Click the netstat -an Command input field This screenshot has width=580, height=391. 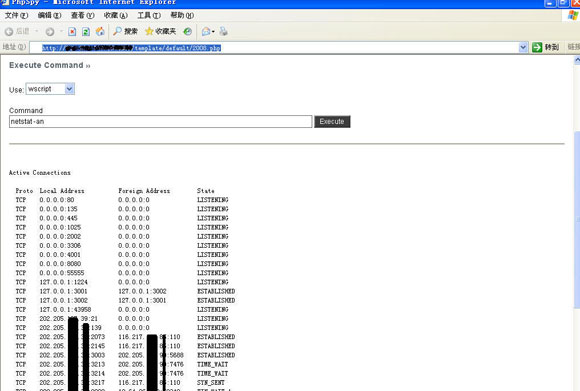pos(161,121)
